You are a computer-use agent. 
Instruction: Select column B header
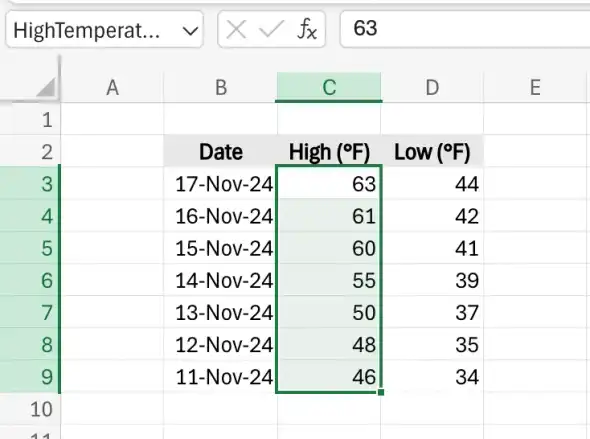pyautogui.click(x=220, y=87)
